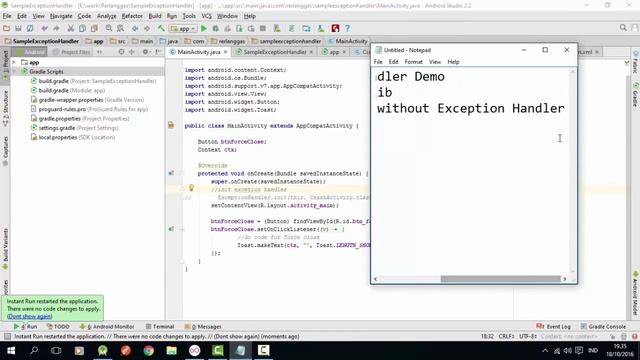Open the Build menu
Screen dimensions: 640x360
pos(155,16)
